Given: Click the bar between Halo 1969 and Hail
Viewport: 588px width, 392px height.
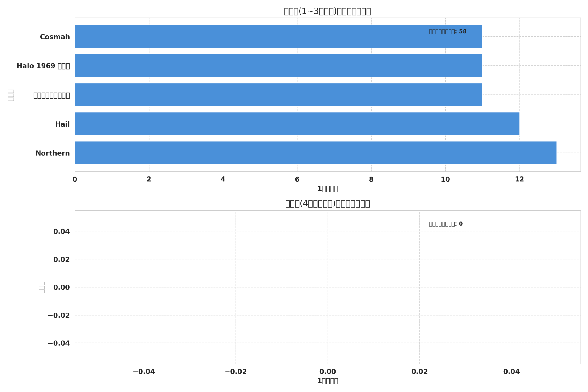Looking at the screenshot, I should [279, 95].
